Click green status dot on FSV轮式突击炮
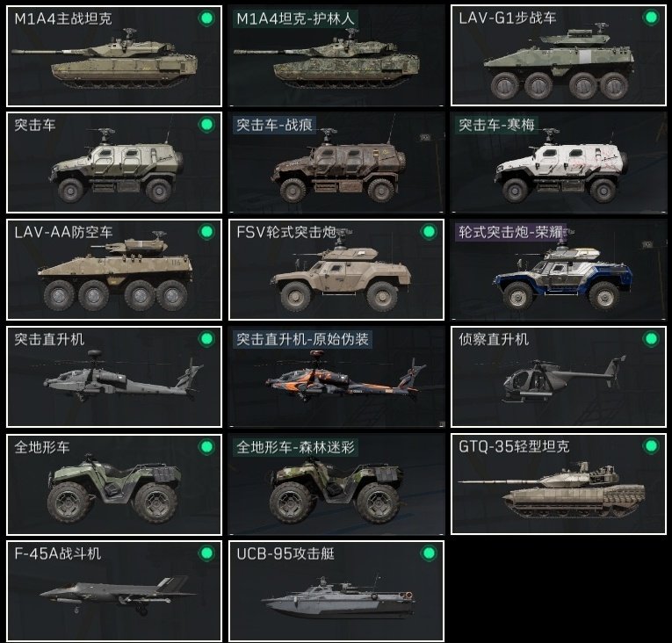Image resolution: width=672 pixels, height=643 pixels. [x=429, y=232]
